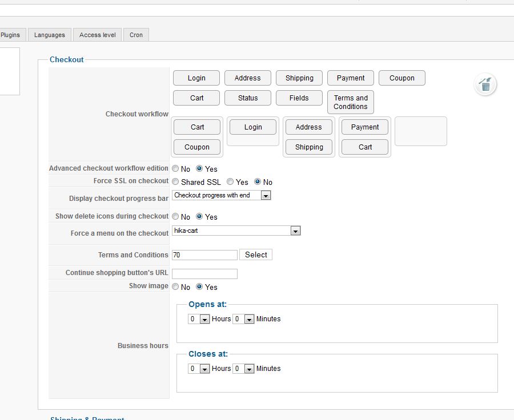Go to the Cron tab
The image size is (514, 420).
coord(136,35)
